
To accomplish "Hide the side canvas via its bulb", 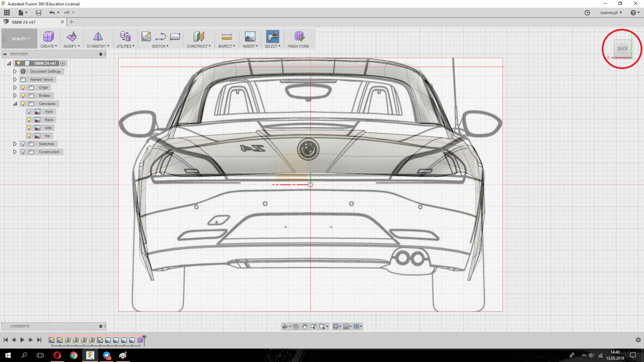I will click(29, 128).
